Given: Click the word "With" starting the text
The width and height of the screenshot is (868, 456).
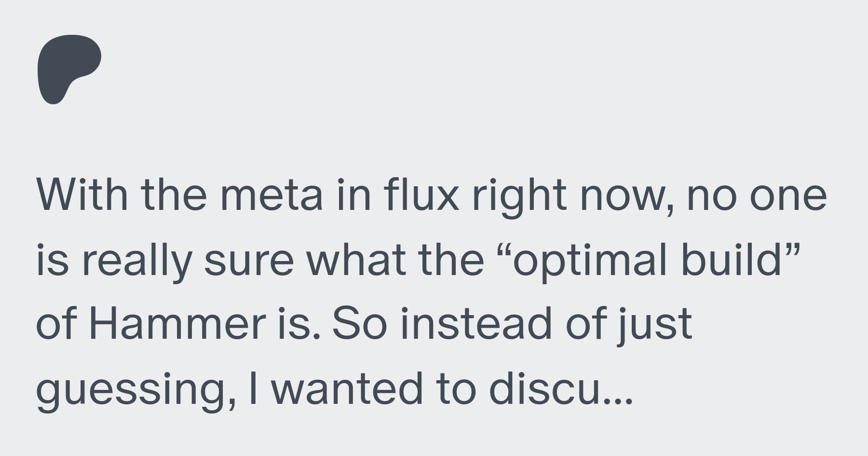Looking at the screenshot, I should (x=82, y=194).
